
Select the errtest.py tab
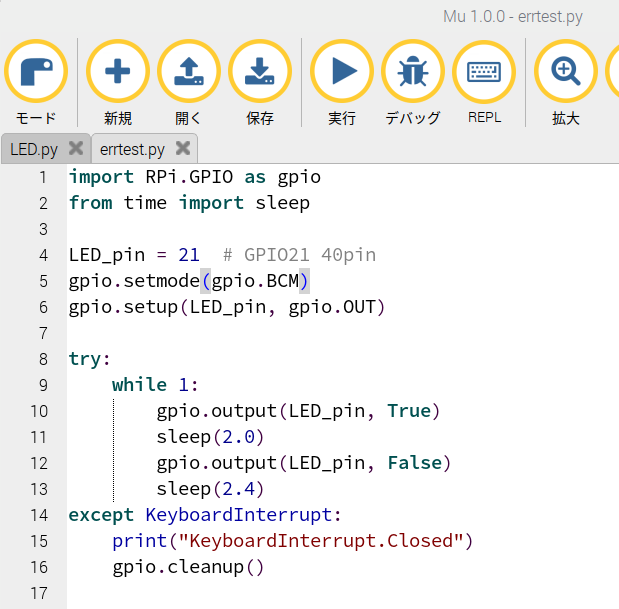132,149
